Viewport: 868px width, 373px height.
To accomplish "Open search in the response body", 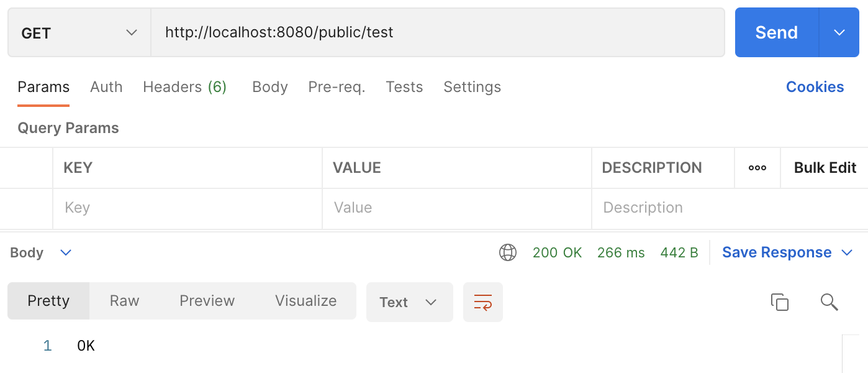I will [x=830, y=302].
